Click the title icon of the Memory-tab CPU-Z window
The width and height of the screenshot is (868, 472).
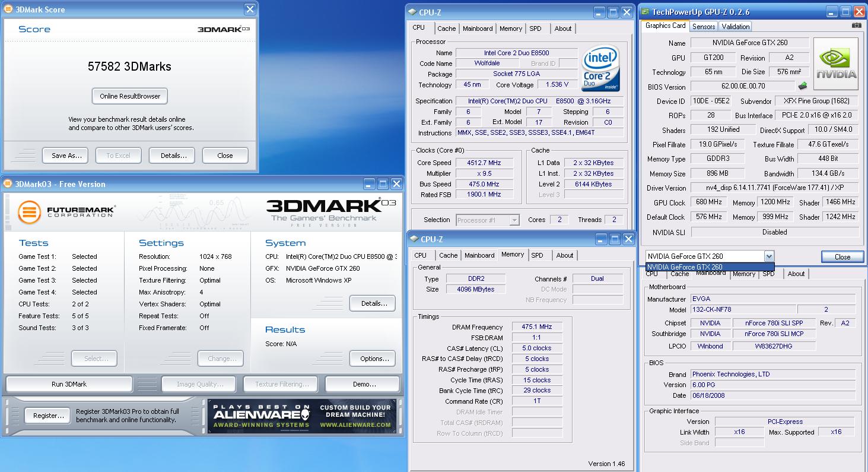(x=414, y=239)
